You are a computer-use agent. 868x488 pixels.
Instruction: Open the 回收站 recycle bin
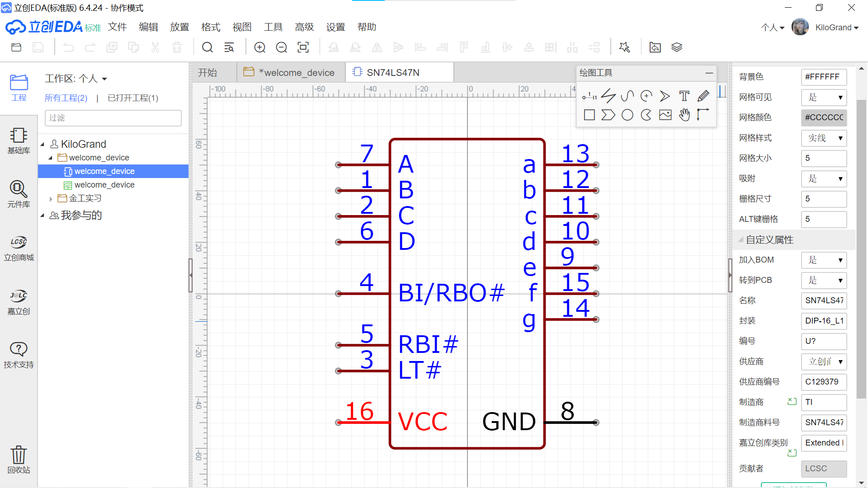pos(19,459)
